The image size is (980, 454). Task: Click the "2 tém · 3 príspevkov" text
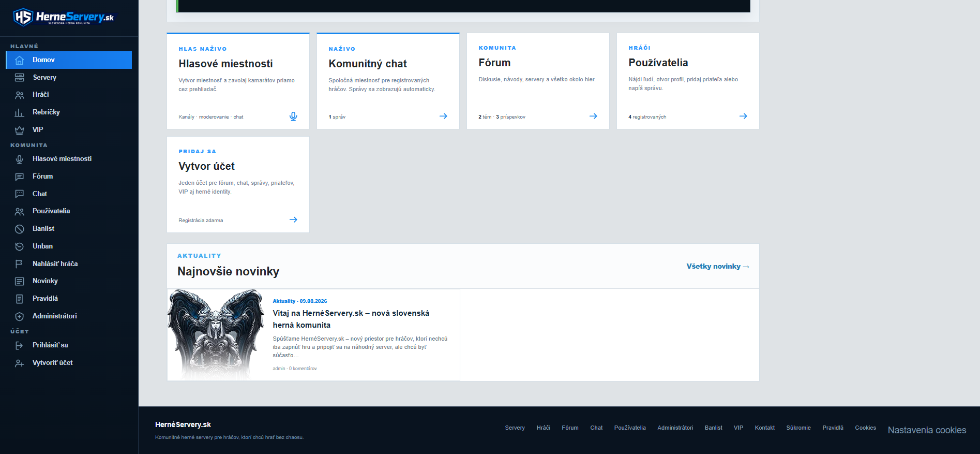tap(502, 117)
